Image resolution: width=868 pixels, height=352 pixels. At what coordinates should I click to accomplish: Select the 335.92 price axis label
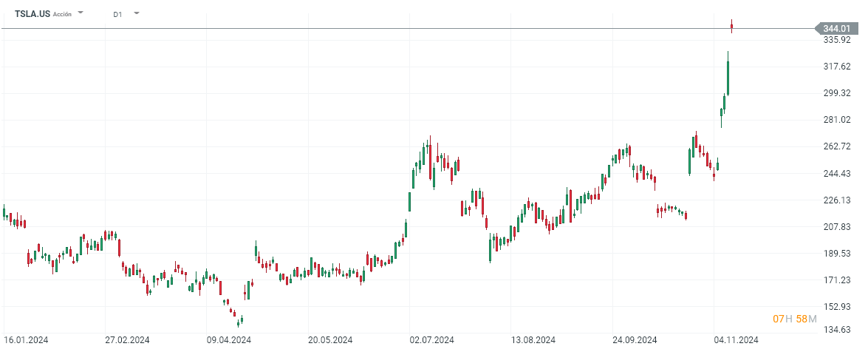(x=838, y=40)
